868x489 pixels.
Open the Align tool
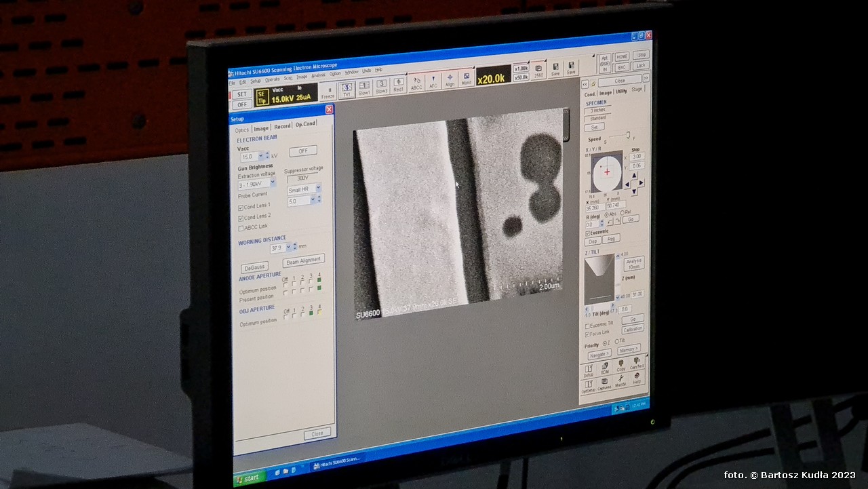point(450,79)
